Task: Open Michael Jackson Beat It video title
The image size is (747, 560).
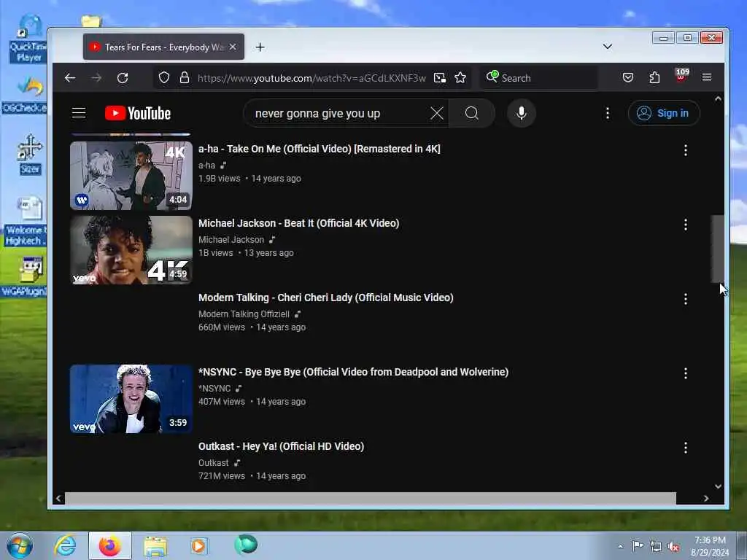Action: point(298,223)
